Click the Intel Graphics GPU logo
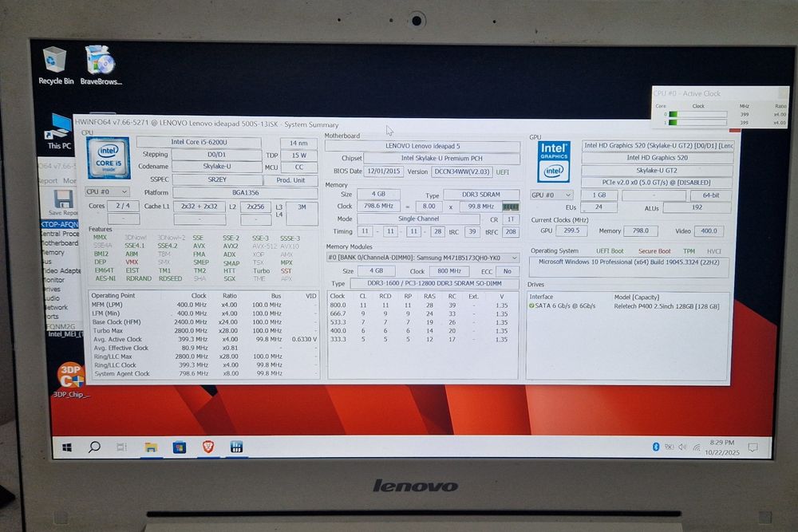This screenshot has width=798, height=532. [x=554, y=161]
